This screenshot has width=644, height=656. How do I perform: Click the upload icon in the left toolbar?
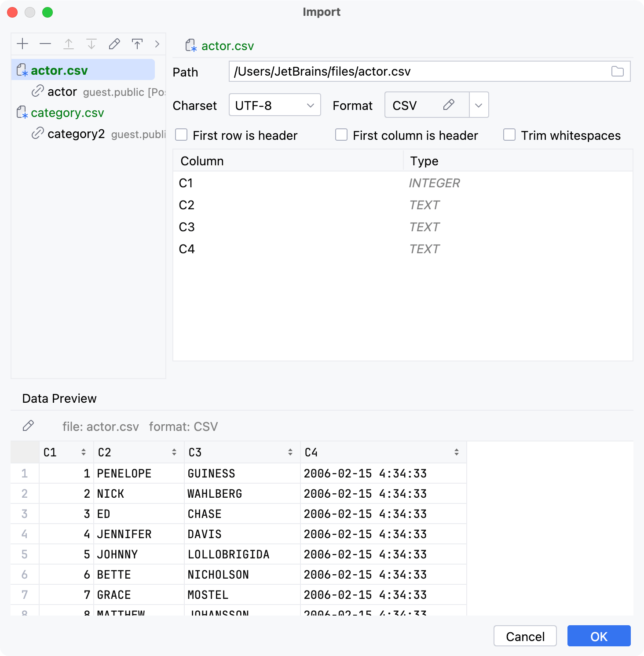coord(137,44)
